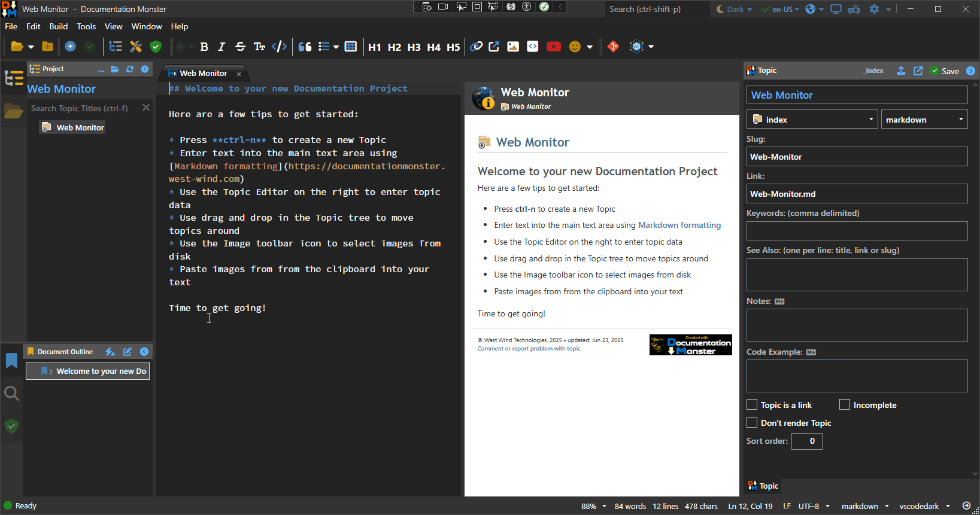Open the markdown format dropdown in Topic panel
Image resolution: width=980 pixels, height=515 pixels.
point(924,119)
